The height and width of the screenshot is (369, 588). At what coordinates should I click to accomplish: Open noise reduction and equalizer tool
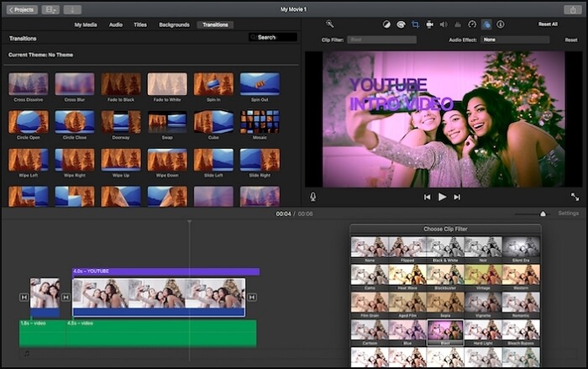[x=458, y=24]
